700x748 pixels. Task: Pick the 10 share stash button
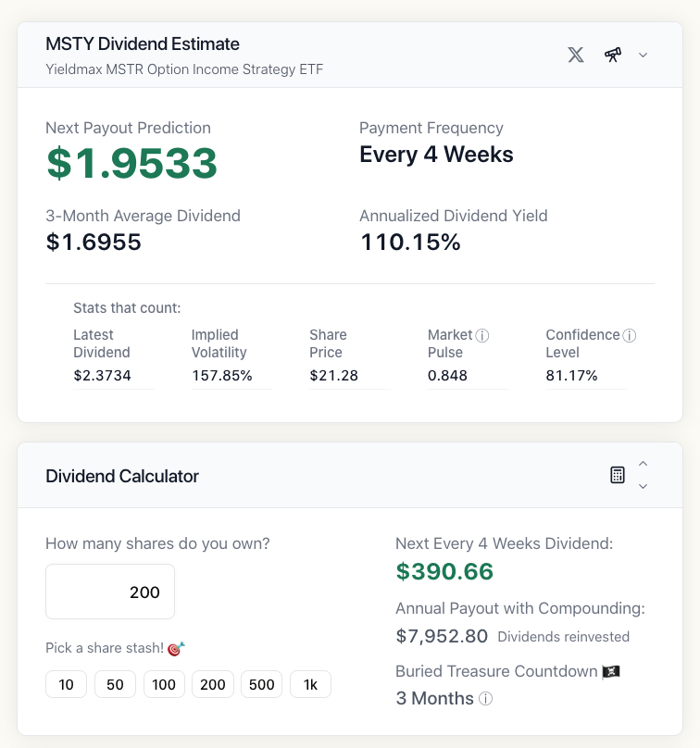[x=67, y=684]
